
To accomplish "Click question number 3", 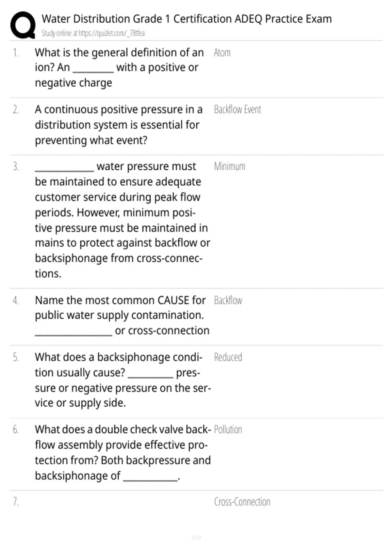I will (16, 166).
